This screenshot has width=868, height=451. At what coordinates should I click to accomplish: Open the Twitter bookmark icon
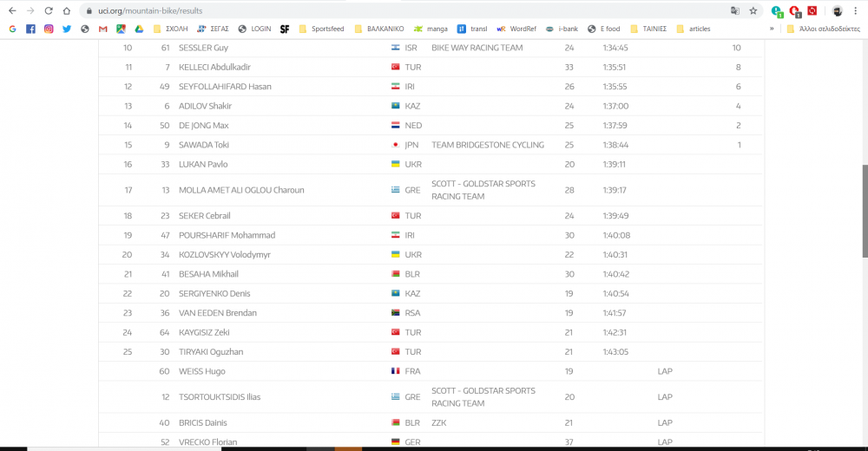tap(67, 29)
